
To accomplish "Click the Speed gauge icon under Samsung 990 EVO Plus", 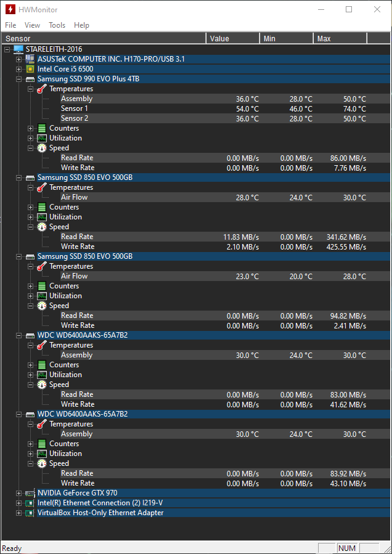I will [42, 148].
